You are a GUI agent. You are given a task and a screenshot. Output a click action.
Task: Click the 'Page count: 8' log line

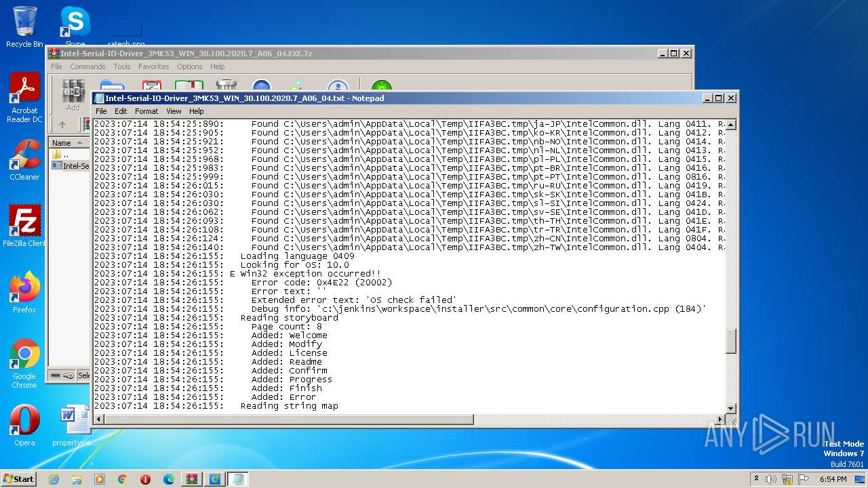pyautogui.click(x=208, y=327)
